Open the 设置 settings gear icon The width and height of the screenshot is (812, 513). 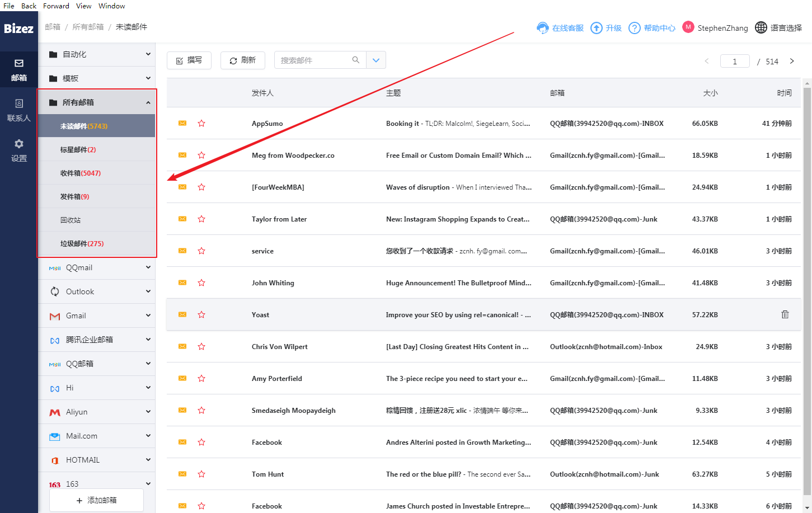click(19, 144)
